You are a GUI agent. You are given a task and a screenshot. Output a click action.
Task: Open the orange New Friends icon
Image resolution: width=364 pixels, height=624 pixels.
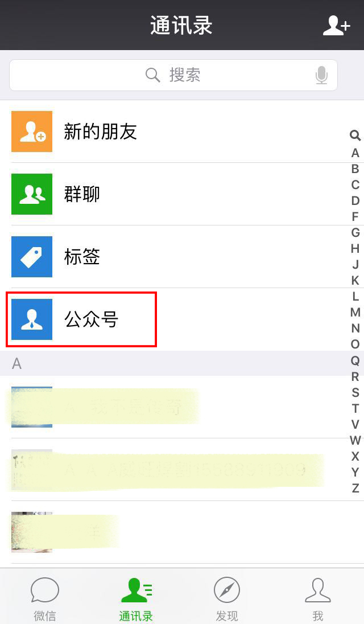tap(32, 132)
